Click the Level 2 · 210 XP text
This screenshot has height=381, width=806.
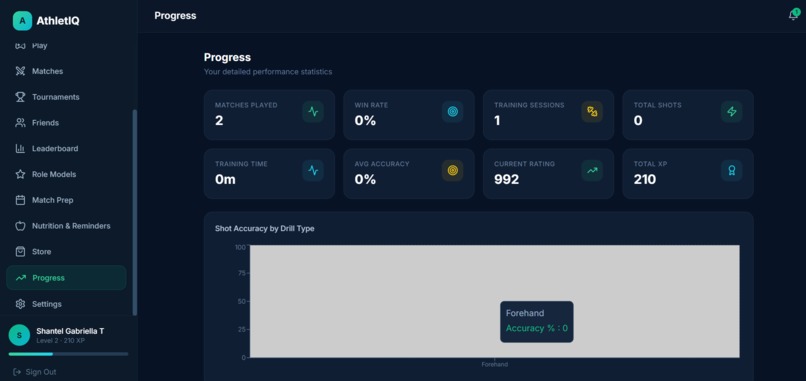coord(61,340)
